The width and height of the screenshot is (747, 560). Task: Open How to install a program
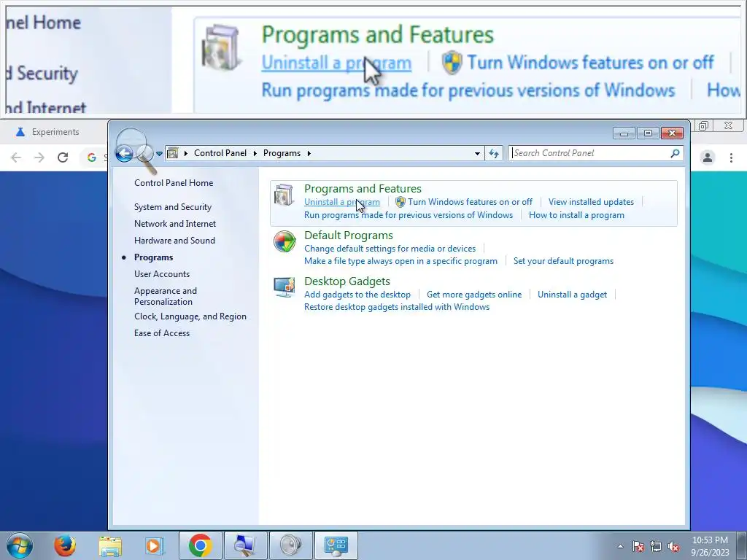click(x=576, y=215)
